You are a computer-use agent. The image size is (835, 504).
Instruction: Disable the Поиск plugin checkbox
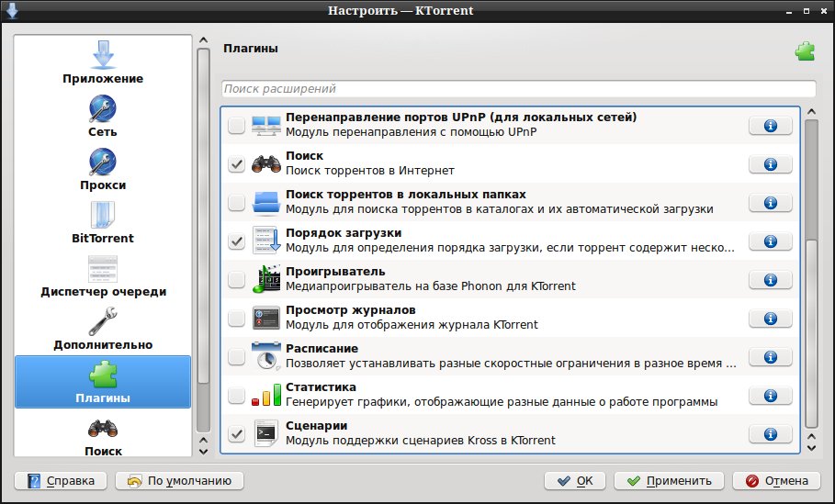(x=236, y=164)
